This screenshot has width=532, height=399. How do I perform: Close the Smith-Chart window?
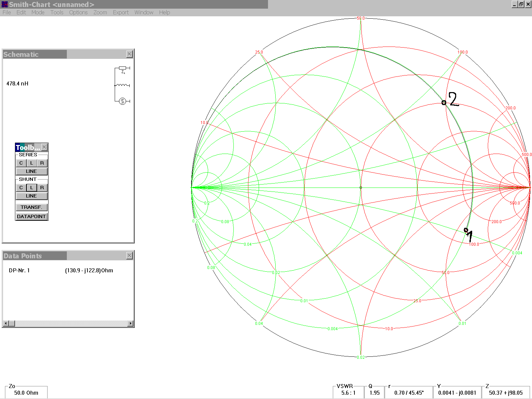(528, 4)
